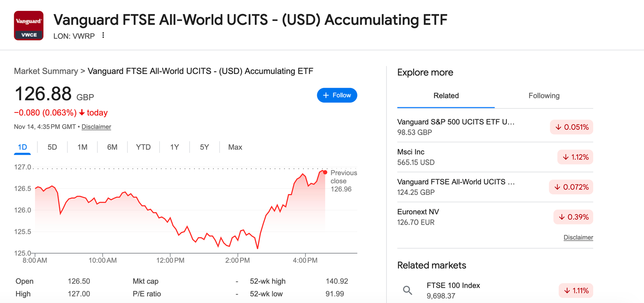Switch to the Following tab
The width and height of the screenshot is (644, 303).
click(x=544, y=96)
